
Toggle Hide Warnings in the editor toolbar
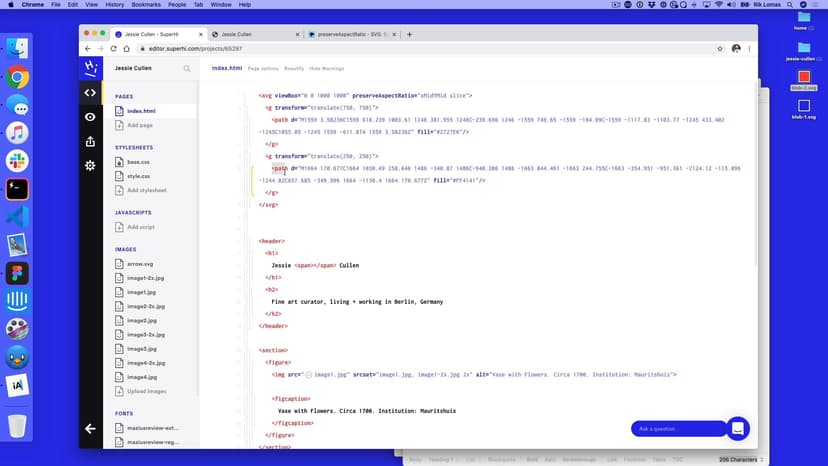(x=327, y=69)
